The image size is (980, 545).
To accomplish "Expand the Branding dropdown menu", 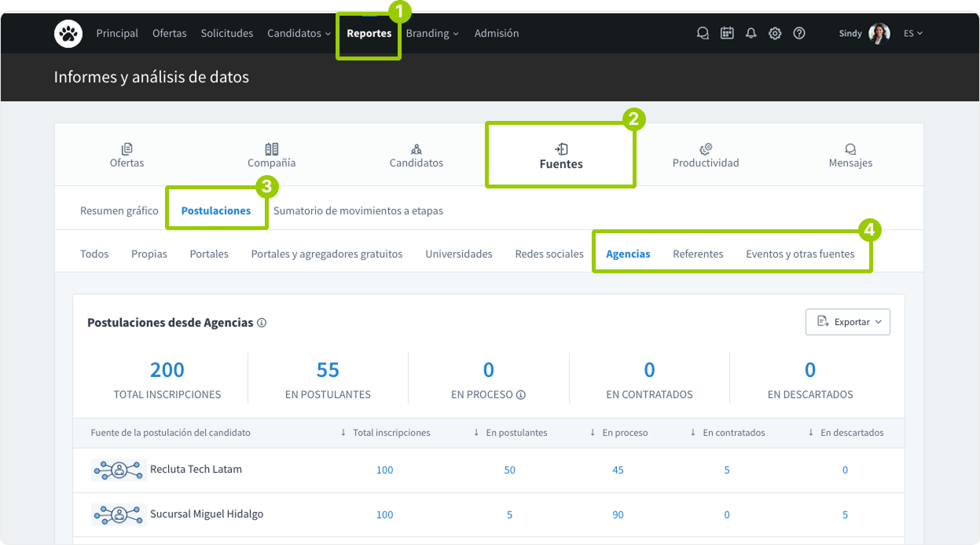I will tap(431, 34).
